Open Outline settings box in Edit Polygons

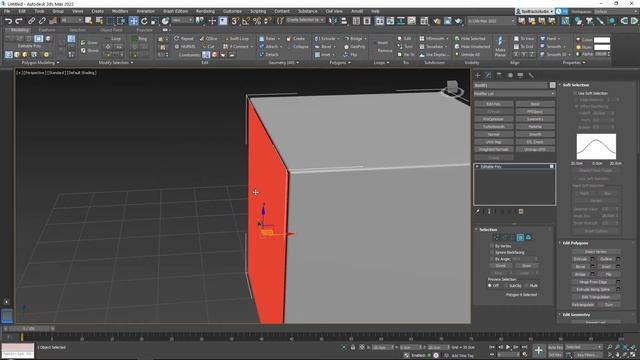(618, 259)
